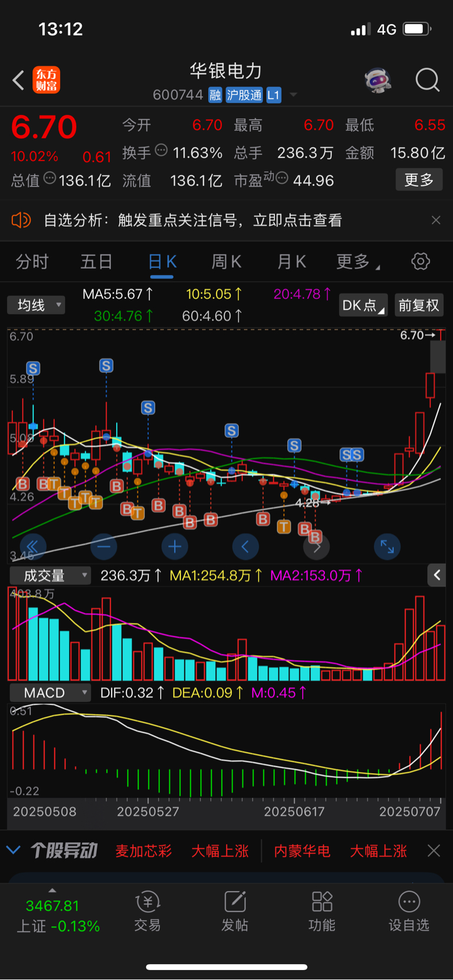Tap the 融 margin badge
Screen dimensions: 453x980
215,95
